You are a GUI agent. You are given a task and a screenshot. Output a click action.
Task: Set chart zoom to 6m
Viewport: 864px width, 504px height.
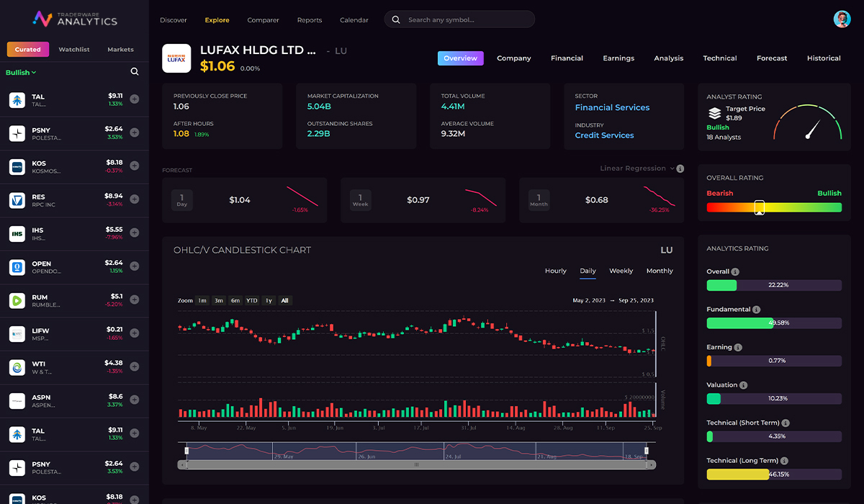[x=235, y=300]
